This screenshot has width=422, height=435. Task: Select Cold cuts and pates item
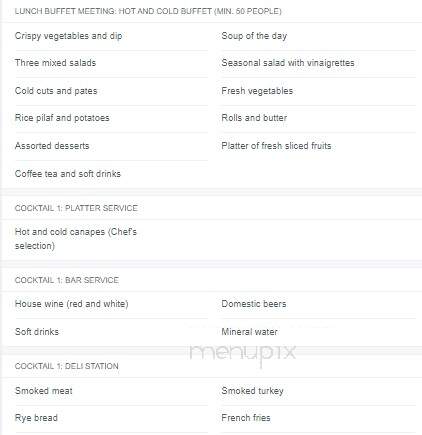[56, 91]
